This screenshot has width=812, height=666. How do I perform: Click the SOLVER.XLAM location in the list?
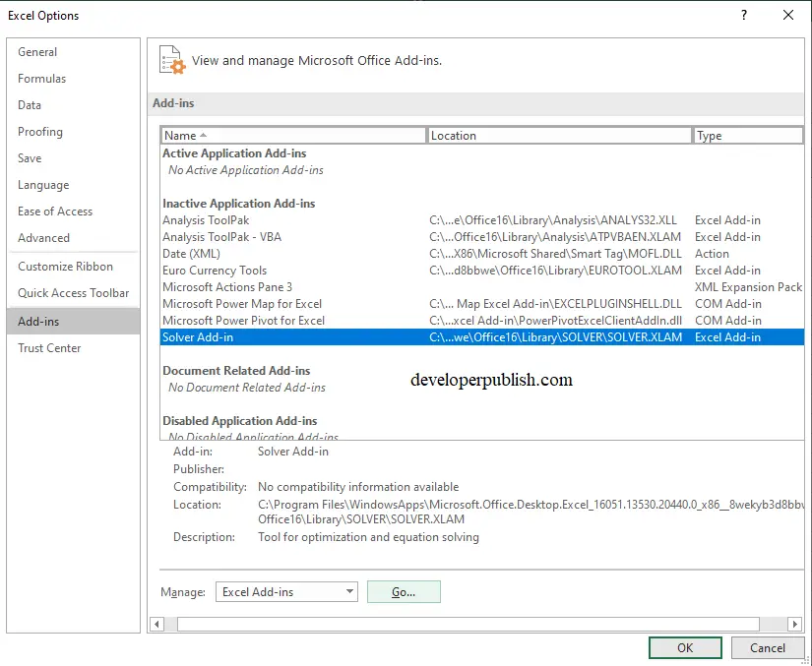pyautogui.click(x=556, y=337)
